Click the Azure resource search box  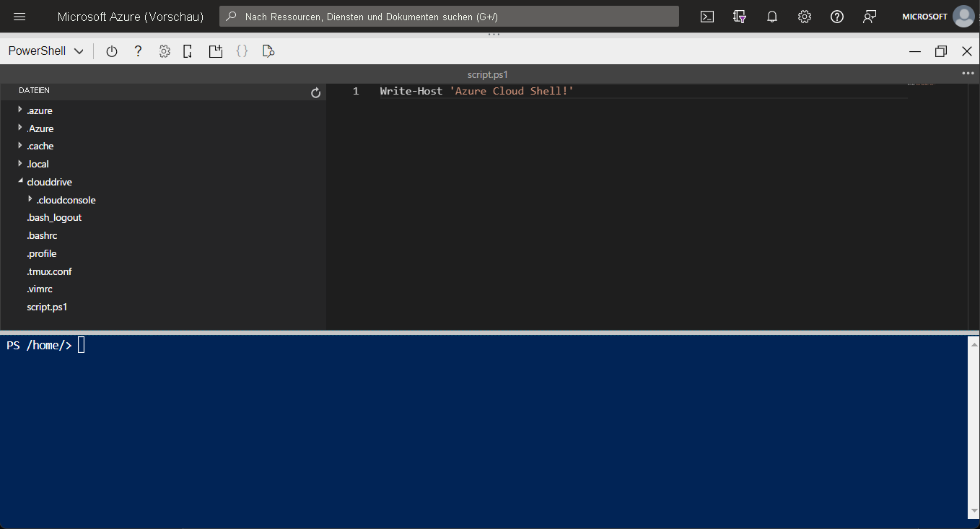point(449,17)
